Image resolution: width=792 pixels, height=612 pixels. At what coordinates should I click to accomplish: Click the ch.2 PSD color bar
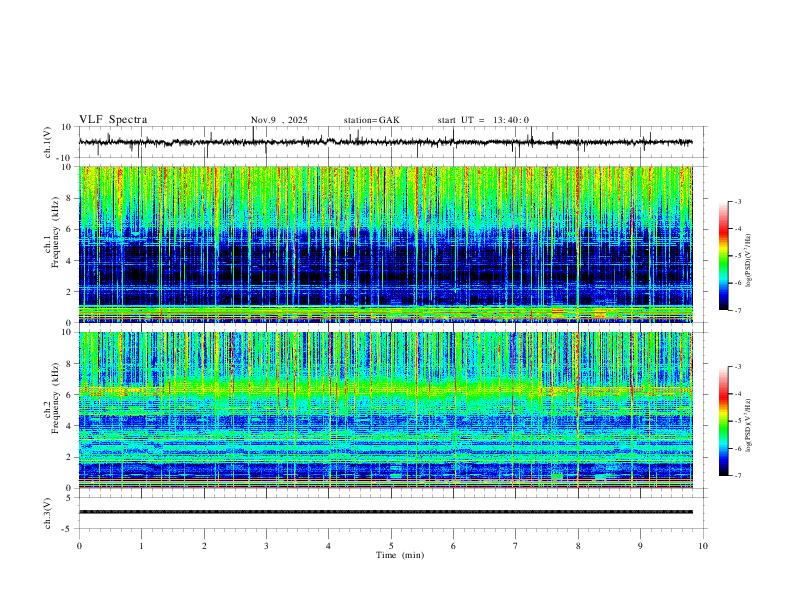click(723, 421)
